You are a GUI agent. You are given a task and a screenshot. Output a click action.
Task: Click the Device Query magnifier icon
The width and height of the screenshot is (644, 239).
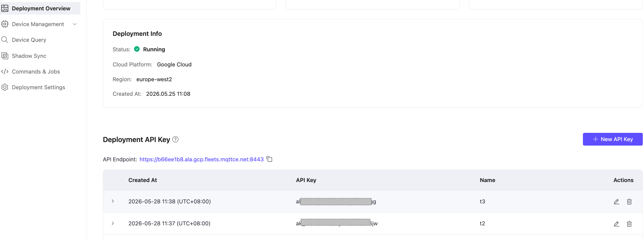(x=5, y=40)
